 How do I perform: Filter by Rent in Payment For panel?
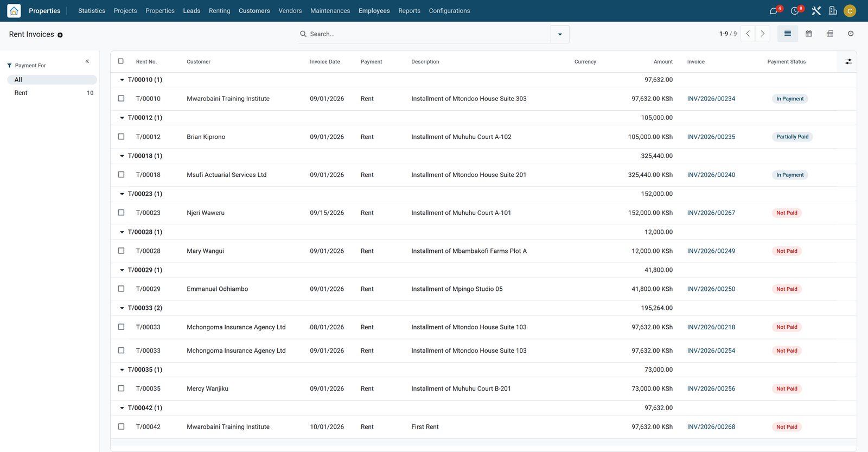tap(52, 93)
